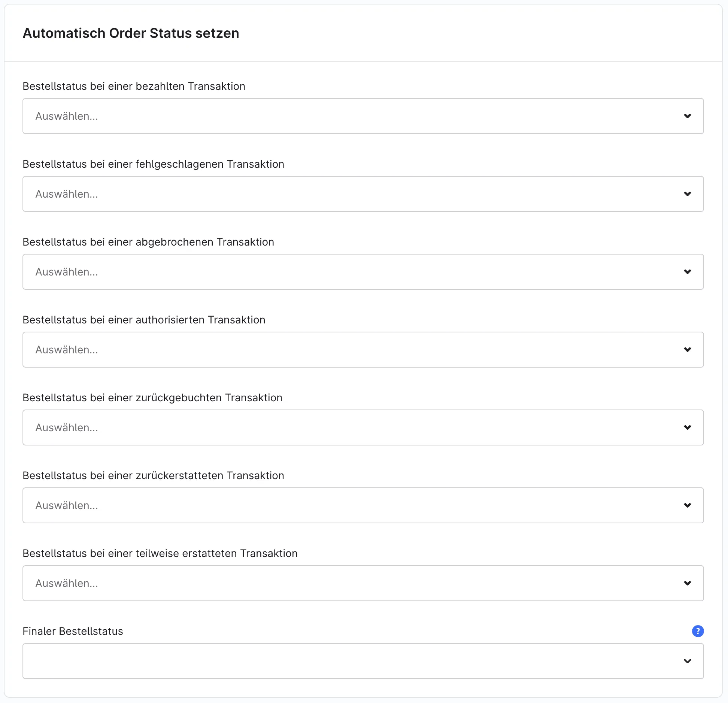Click the 'Finaler Bestellstatus' label text
728x703 pixels.
(x=73, y=631)
